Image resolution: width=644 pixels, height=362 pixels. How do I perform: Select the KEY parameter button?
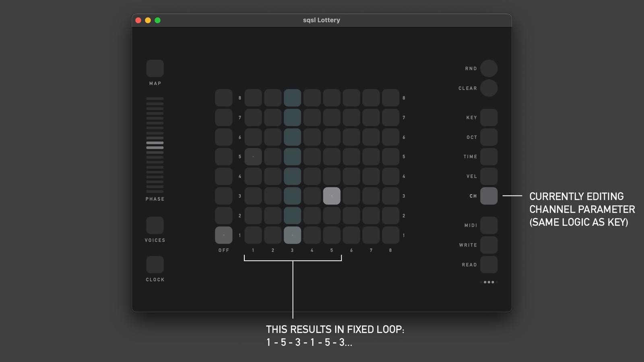pyautogui.click(x=489, y=117)
